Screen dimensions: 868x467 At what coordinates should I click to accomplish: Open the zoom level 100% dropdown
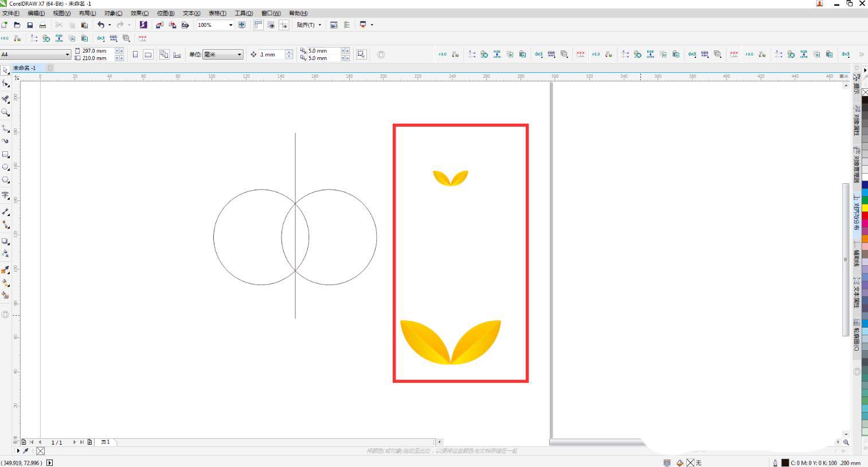230,25
